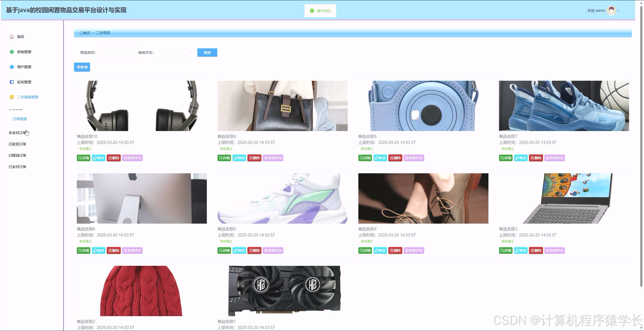Image resolution: width=644 pixels, height=331 pixels.
Task: Select 已发货订单 menu item
Action: (17, 144)
